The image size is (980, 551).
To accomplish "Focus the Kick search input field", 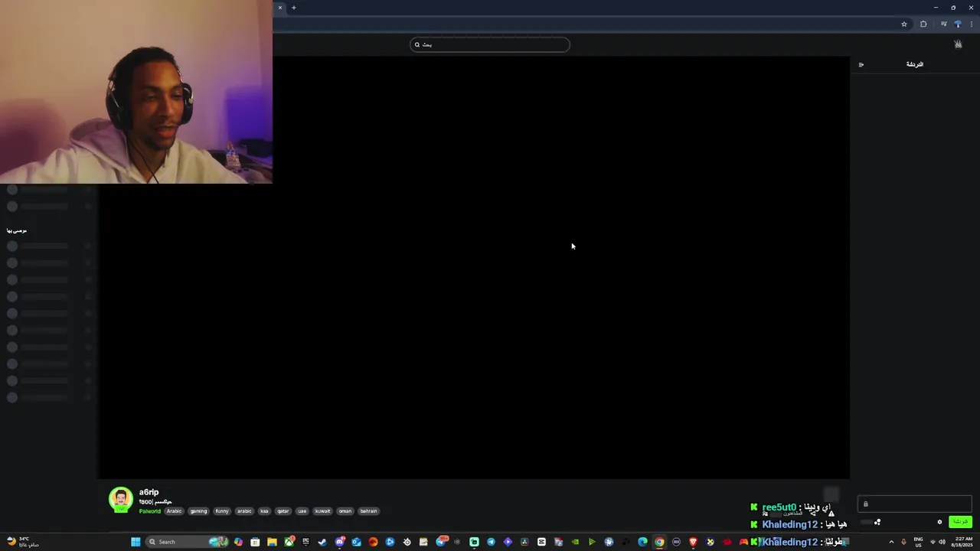I will (x=490, y=44).
